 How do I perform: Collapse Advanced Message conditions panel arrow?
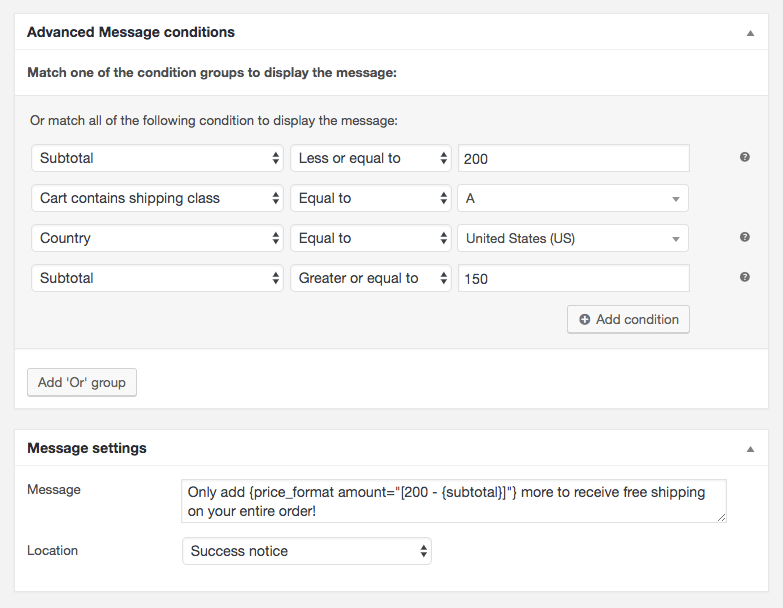pos(750,33)
